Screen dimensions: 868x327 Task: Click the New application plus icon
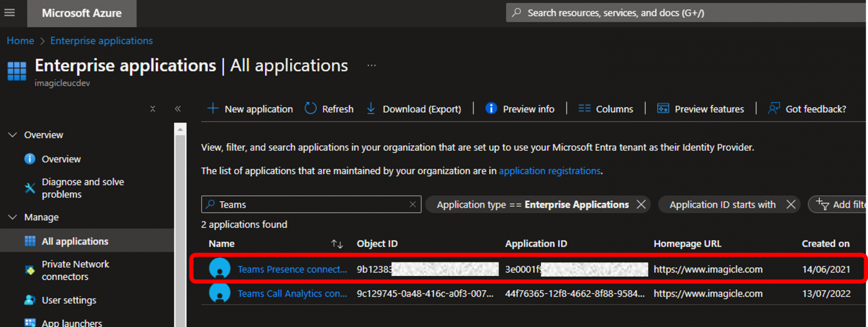[x=213, y=109]
